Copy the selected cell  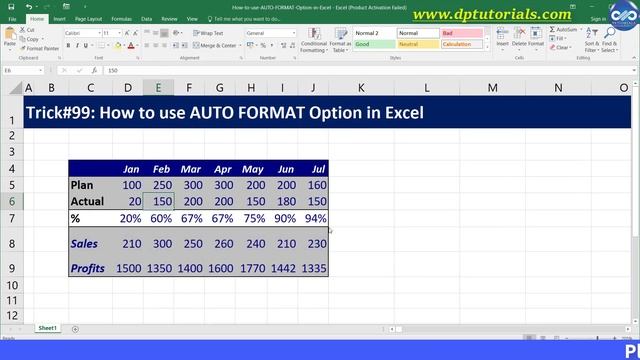[x=29, y=39]
